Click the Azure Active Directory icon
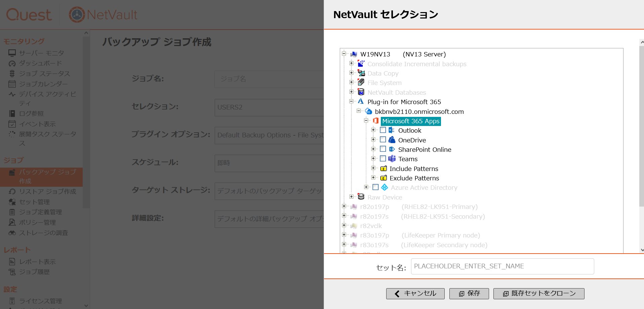This screenshot has height=309, width=644. 385,187
